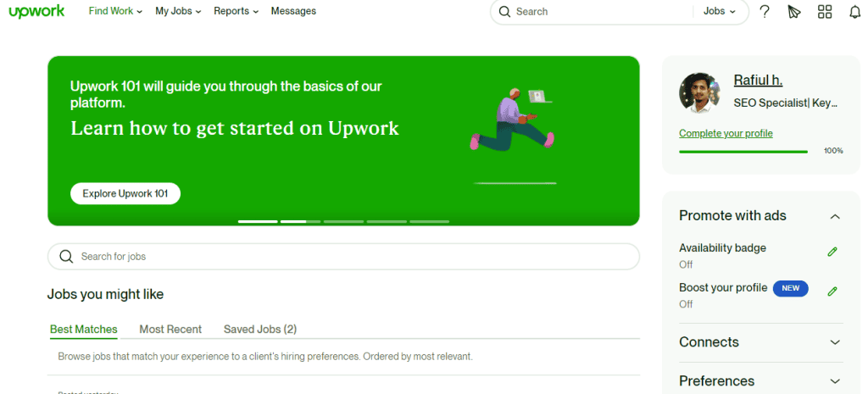Open the My Jobs dropdown menu

coord(178,12)
